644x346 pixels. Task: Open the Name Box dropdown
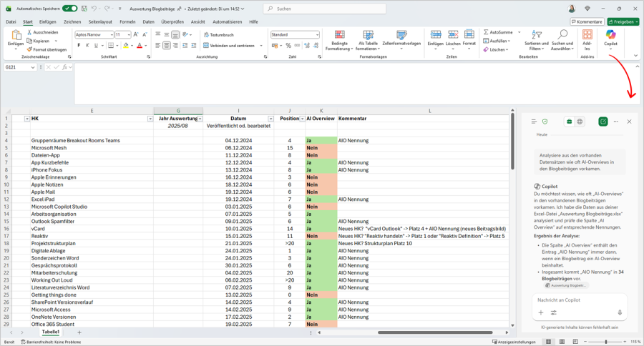[32, 67]
